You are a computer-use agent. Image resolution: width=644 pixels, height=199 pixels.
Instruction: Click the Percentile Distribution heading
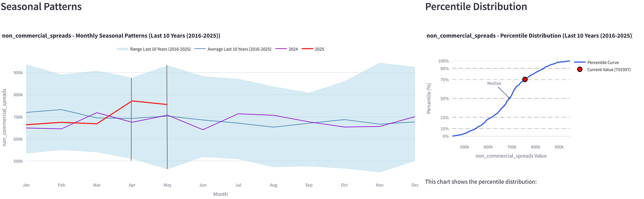(476, 7)
